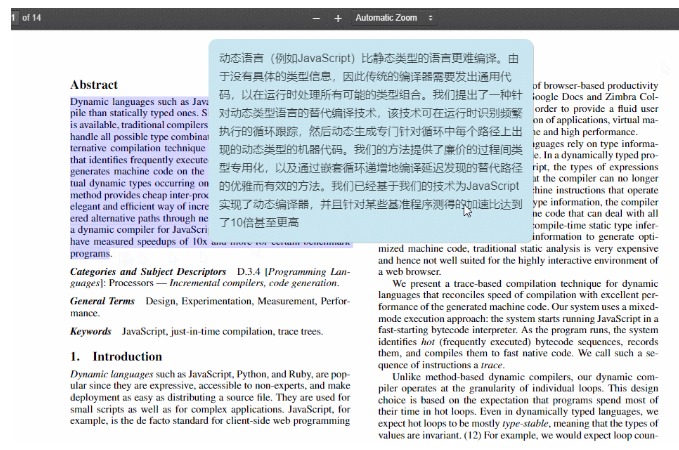Image resolution: width=679 pixels, height=450 pixels.
Task: Click the page number input field
Action: point(14,18)
